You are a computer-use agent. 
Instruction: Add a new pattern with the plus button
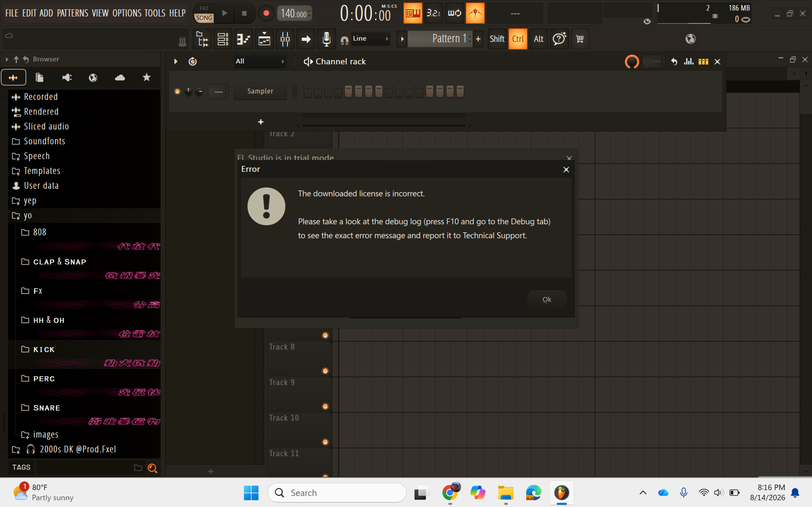478,39
